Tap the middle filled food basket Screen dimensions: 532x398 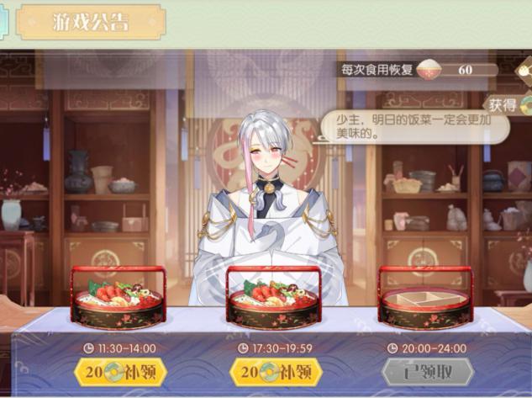click(x=273, y=298)
